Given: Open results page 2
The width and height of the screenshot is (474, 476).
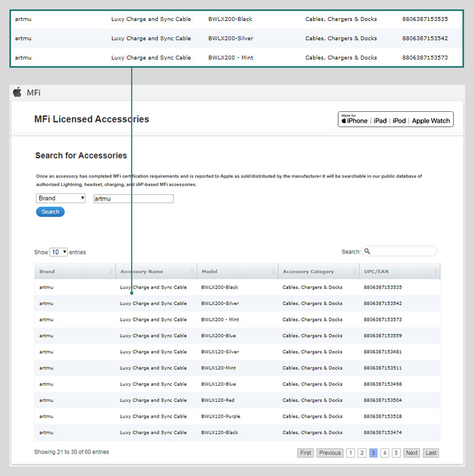Looking at the screenshot, I should pyautogui.click(x=362, y=453).
